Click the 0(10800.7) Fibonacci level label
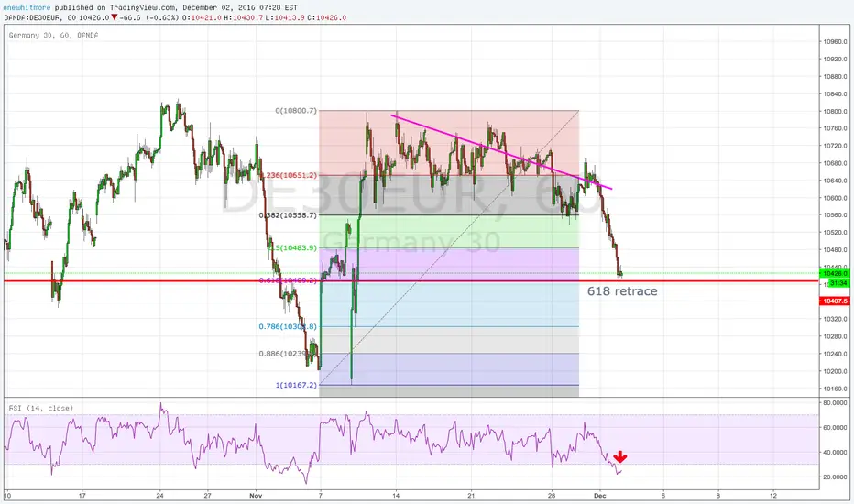The width and height of the screenshot is (854, 504). (296, 111)
